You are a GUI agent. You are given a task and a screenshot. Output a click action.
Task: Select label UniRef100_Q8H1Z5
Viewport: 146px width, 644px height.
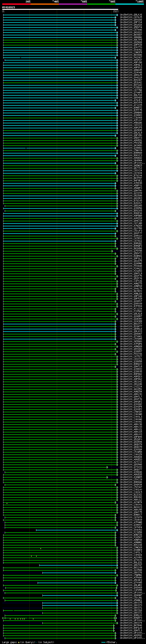tap(131, 75)
